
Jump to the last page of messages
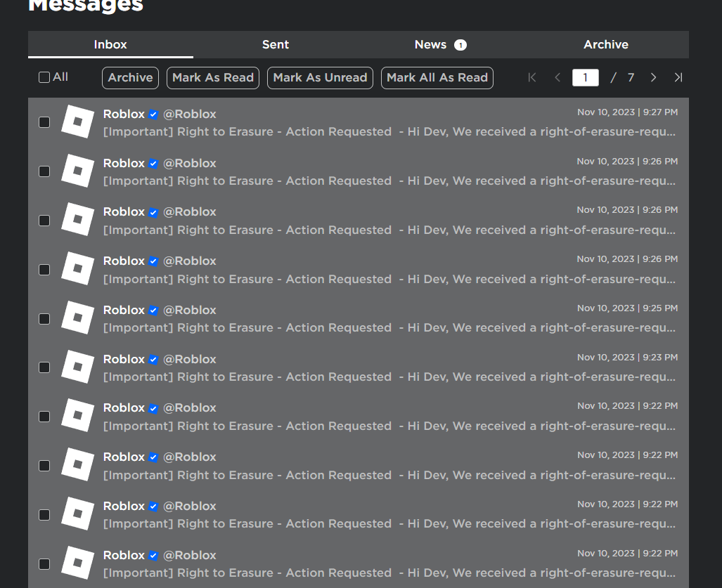click(678, 77)
